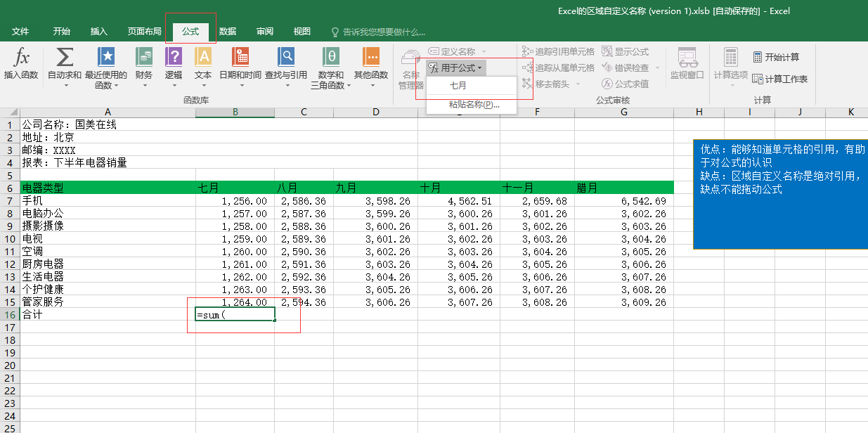The height and width of the screenshot is (433, 868).
Task: Click the 腊月 header cell
Action: [x=625, y=188]
